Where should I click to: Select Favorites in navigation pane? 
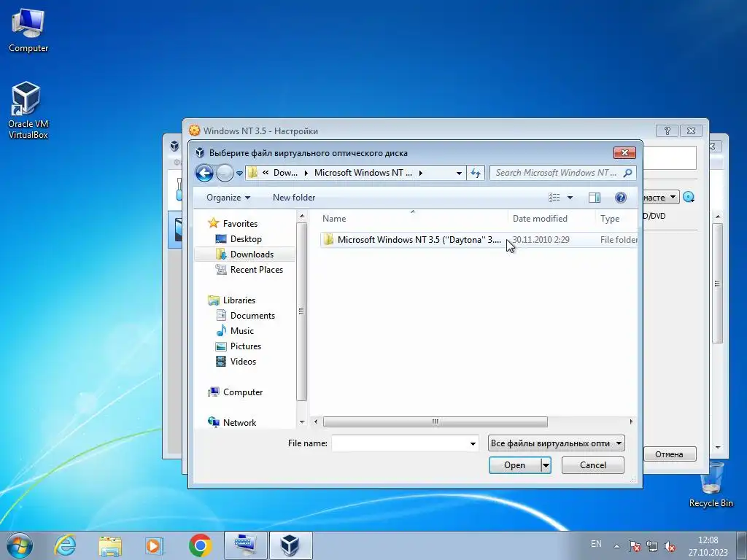coord(233,223)
